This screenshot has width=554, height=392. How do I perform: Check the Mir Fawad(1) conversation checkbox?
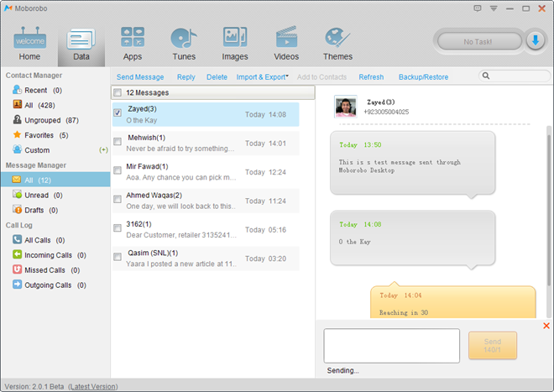118,170
